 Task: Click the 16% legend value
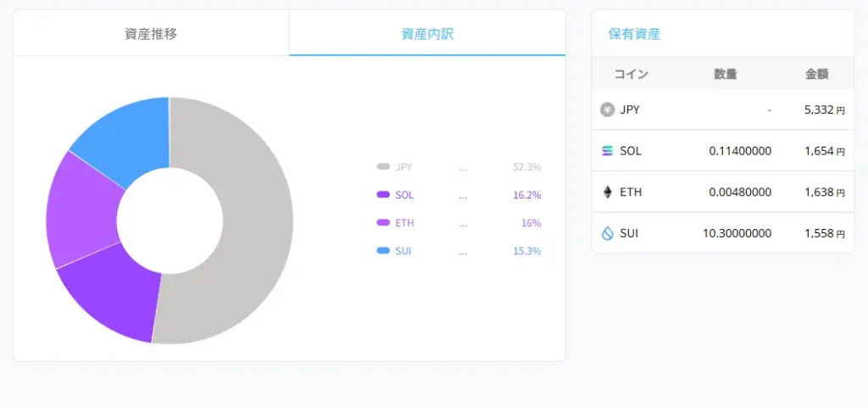click(x=531, y=223)
